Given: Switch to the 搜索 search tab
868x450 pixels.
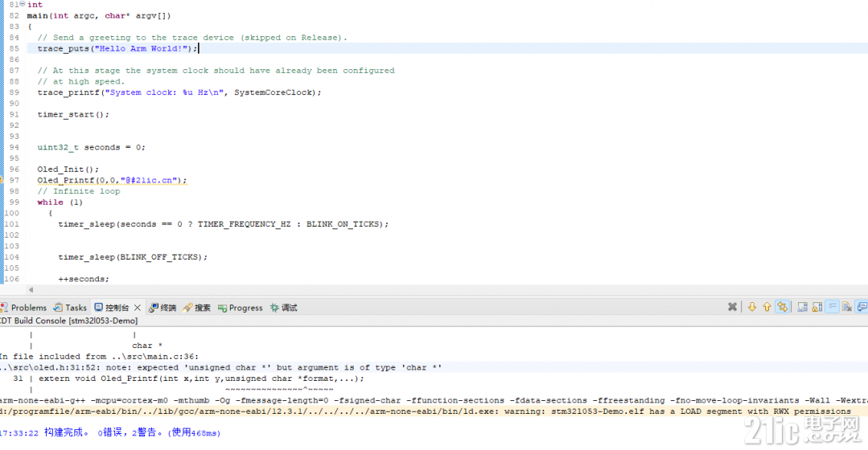Looking at the screenshot, I should coord(196,308).
